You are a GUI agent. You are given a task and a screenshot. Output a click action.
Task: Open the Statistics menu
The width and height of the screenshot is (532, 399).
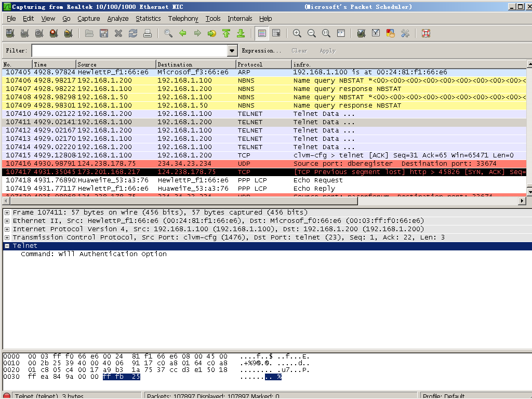pyautogui.click(x=148, y=19)
